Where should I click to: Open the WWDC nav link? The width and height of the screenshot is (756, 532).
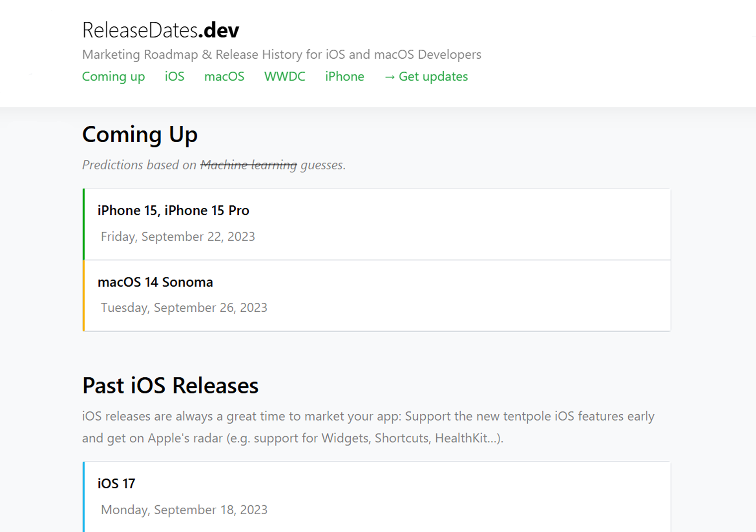point(284,76)
